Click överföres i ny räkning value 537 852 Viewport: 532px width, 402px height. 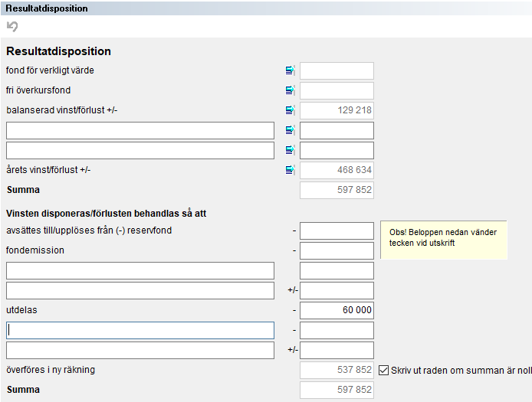(337, 370)
